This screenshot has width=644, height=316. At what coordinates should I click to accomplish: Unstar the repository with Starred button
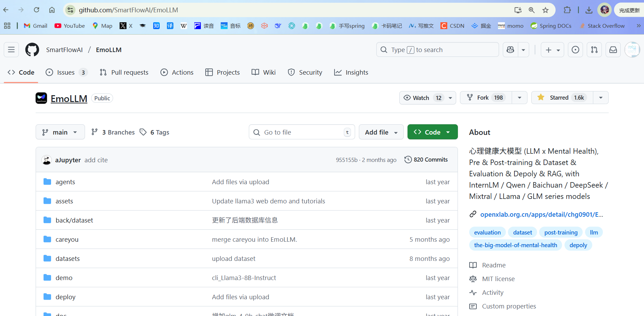pyautogui.click(x=562, y=98)
